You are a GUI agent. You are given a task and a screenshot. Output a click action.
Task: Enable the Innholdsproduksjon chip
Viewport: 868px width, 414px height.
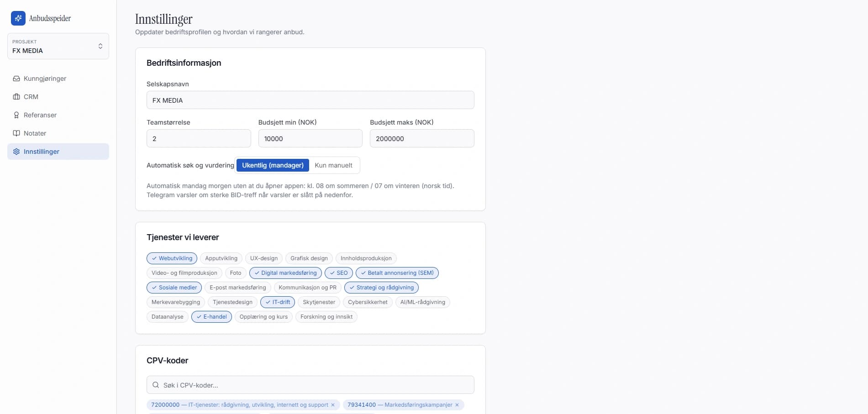tap(366, 258)
